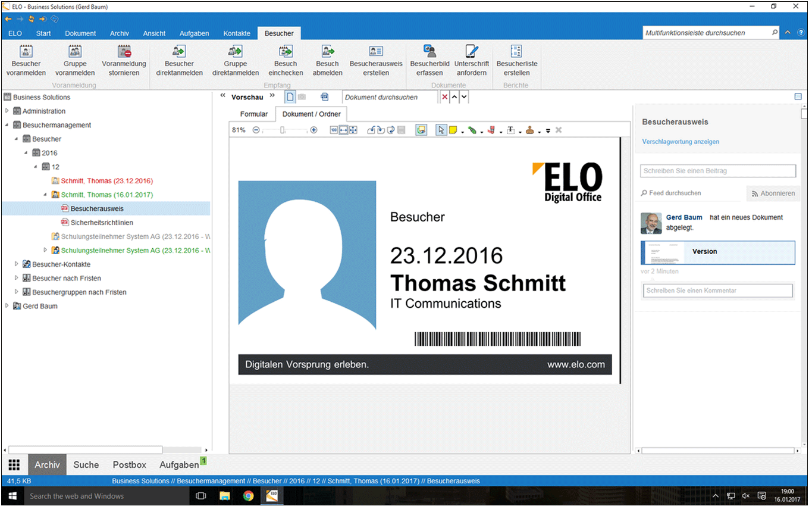Click Schreiben Sie einen Kommentar field

pos(718,291)
